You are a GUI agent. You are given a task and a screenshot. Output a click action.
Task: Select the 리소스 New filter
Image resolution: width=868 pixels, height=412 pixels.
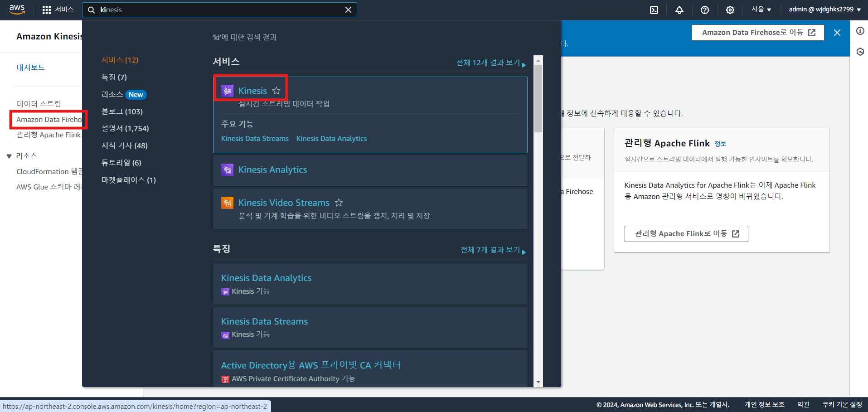point(124,94)
